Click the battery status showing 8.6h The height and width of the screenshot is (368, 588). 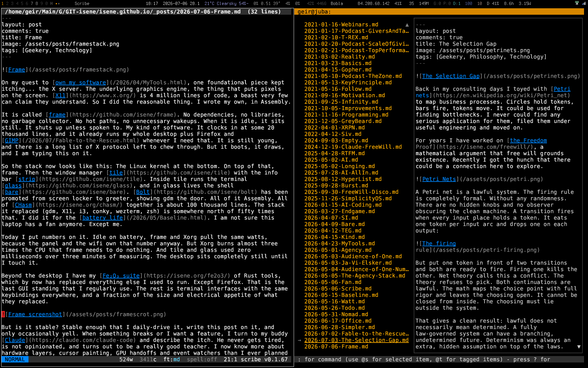tap(509, 3)
